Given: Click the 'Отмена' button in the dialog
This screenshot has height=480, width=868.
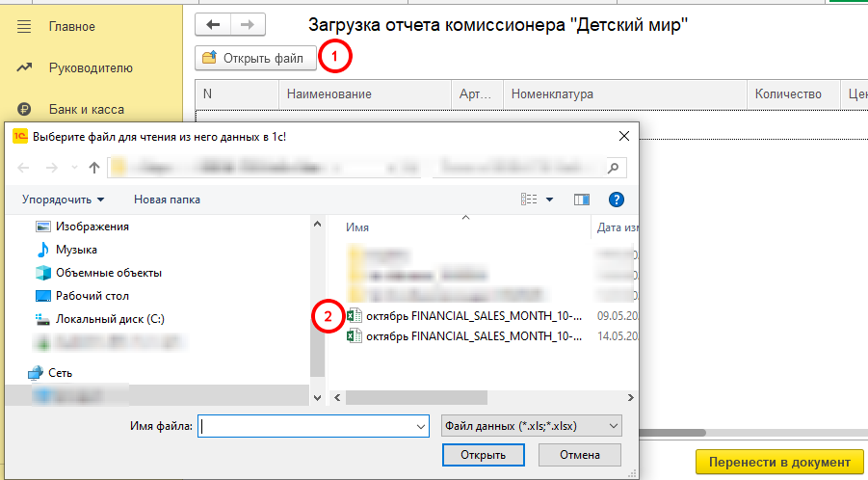Looking at the screenshot, I should pos(580,455).
